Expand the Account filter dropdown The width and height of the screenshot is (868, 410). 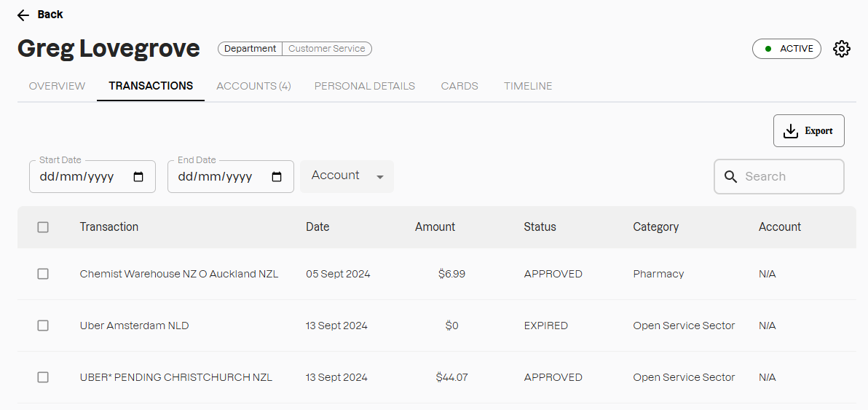[347, 176]
